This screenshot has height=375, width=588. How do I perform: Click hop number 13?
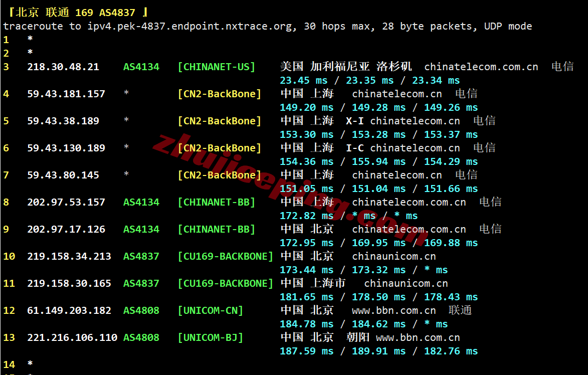9,337
